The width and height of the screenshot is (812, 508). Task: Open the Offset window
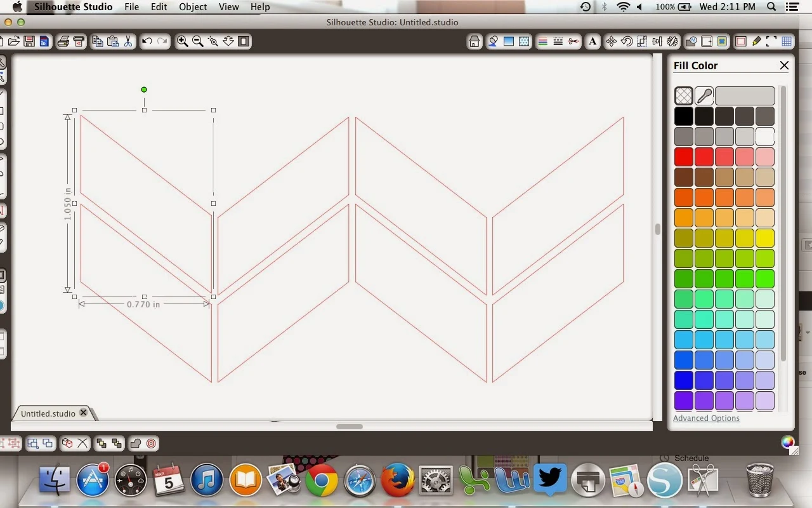click(707, 42)
